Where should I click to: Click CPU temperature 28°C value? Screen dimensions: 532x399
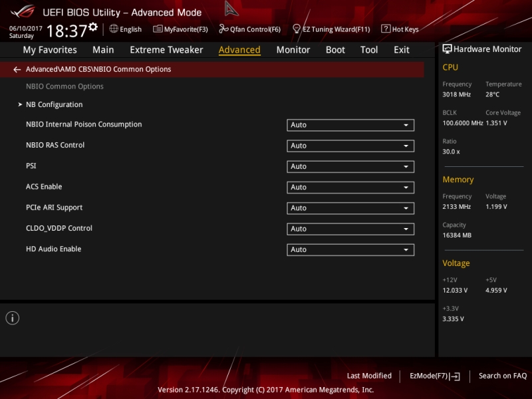click(x=492, y=94)
